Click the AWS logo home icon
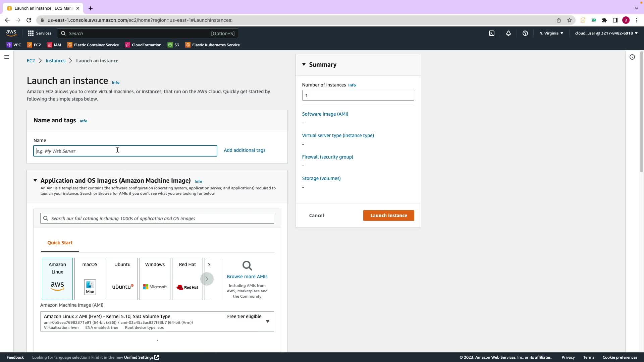The image size is (644, 362). (11, 33)
